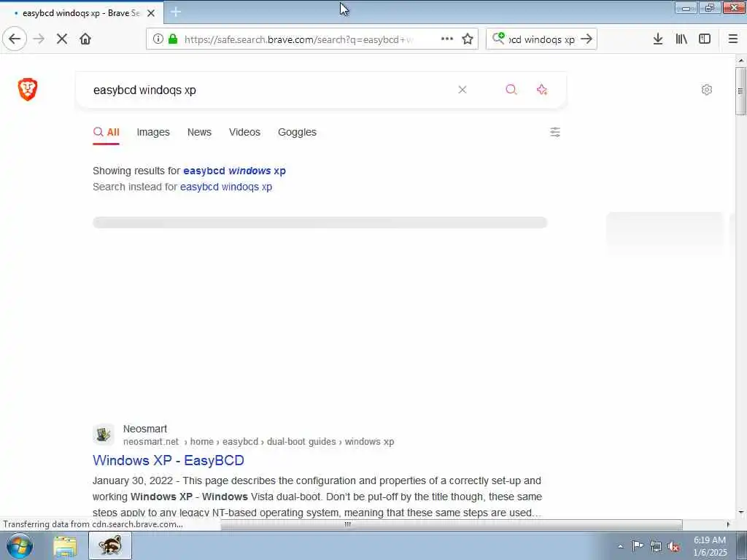Open the clock showing 6:19 AM

(x=710, y=545)
